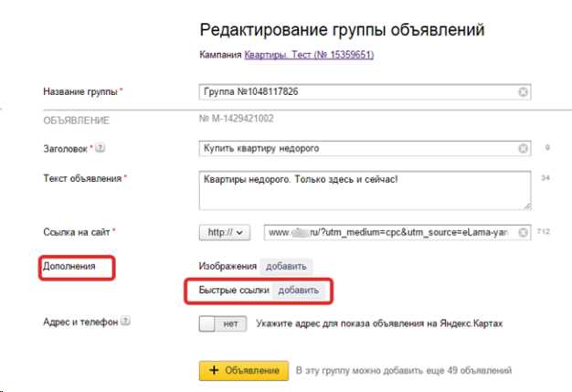Click the clear icon in the Заголовок field
Screen dimensions: 572x392
[x=523, y=149]
